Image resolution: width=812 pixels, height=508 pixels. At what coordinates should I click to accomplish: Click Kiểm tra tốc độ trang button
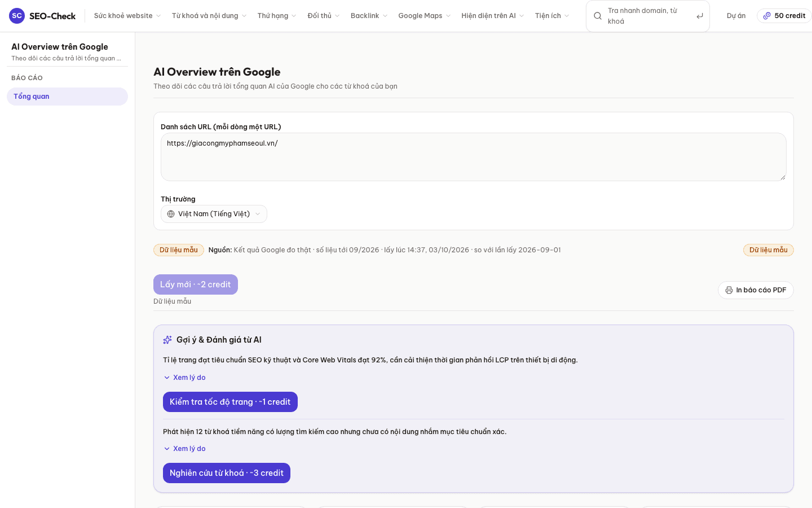point(230,402)
